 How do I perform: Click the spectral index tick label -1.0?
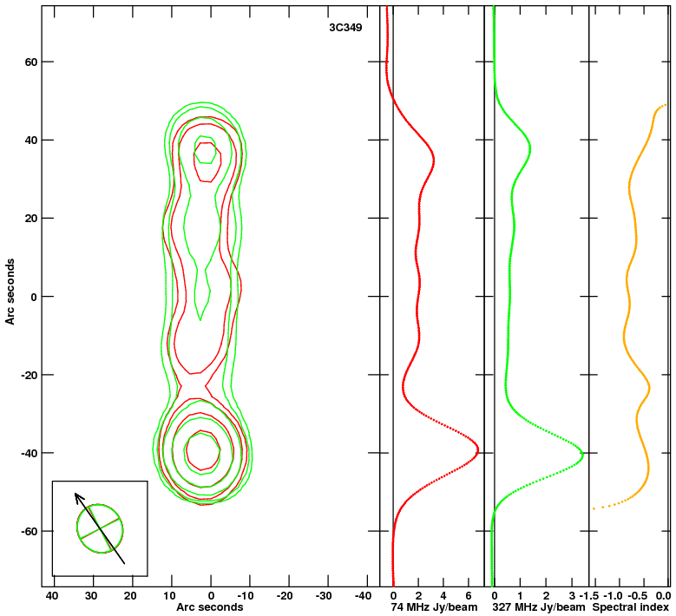[x=613, y=596]
